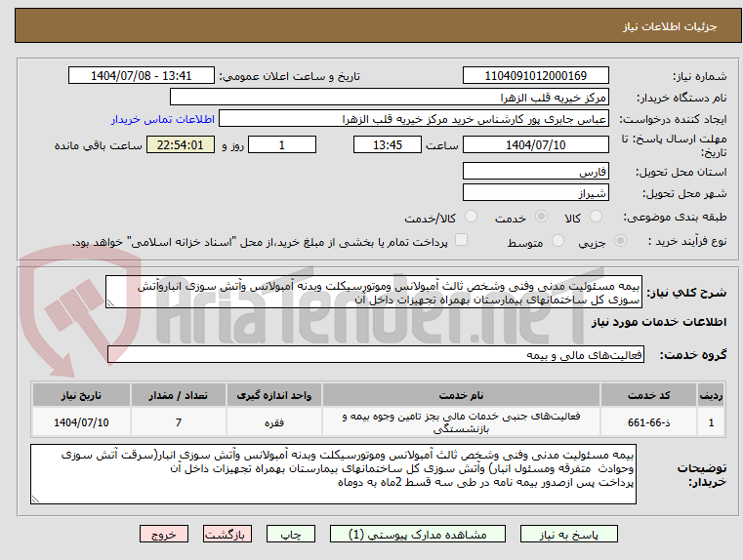Select the متوسط purchase type radio

point(557,241)
